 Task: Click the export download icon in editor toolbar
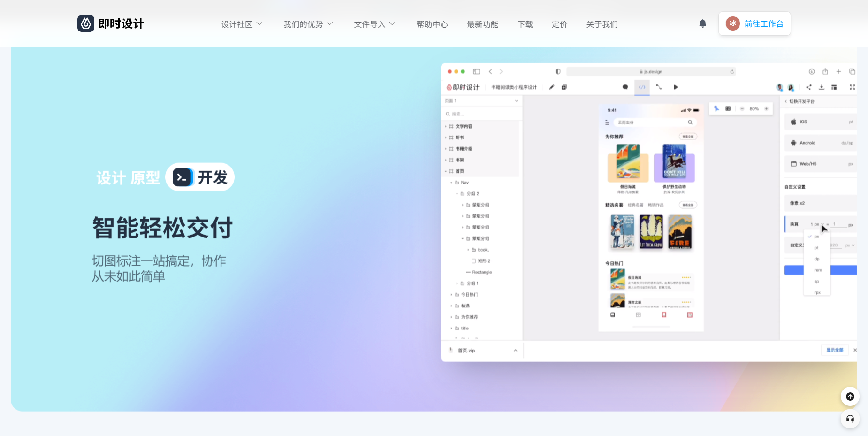pos(822,87)
